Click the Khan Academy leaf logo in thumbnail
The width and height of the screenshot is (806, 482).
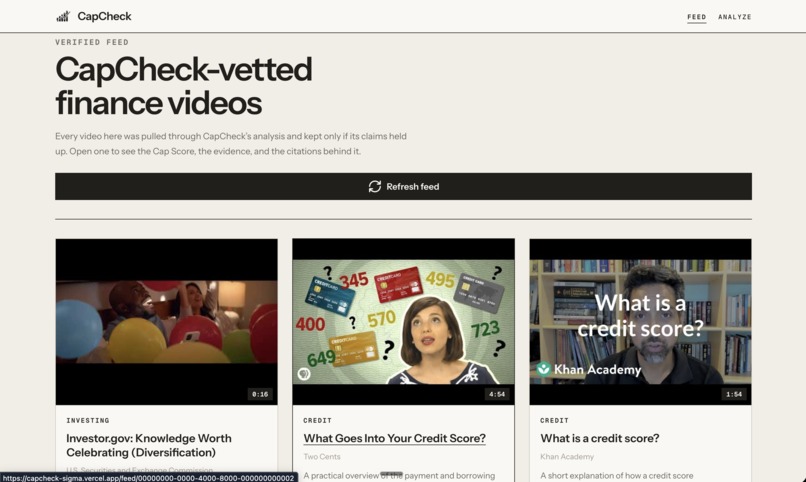click(543, 369)
